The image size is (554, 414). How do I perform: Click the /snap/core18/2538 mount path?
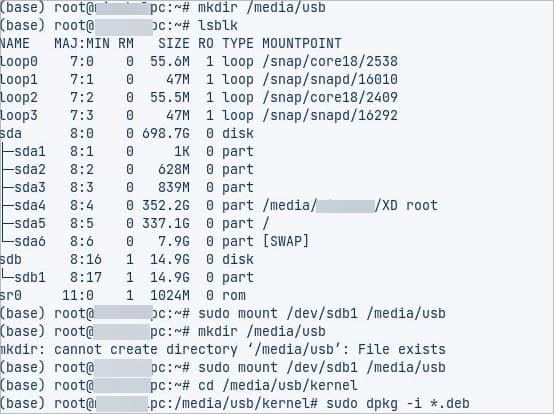coord(330,61)
